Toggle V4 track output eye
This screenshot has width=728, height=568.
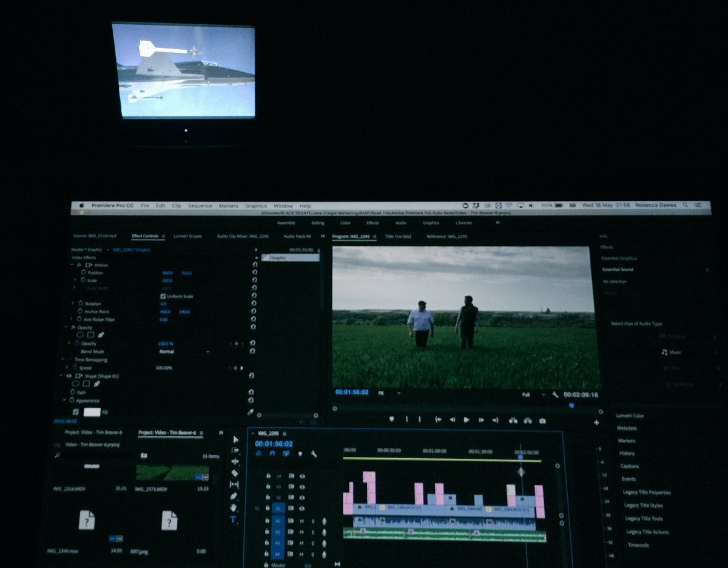click(x=302, y=476)
